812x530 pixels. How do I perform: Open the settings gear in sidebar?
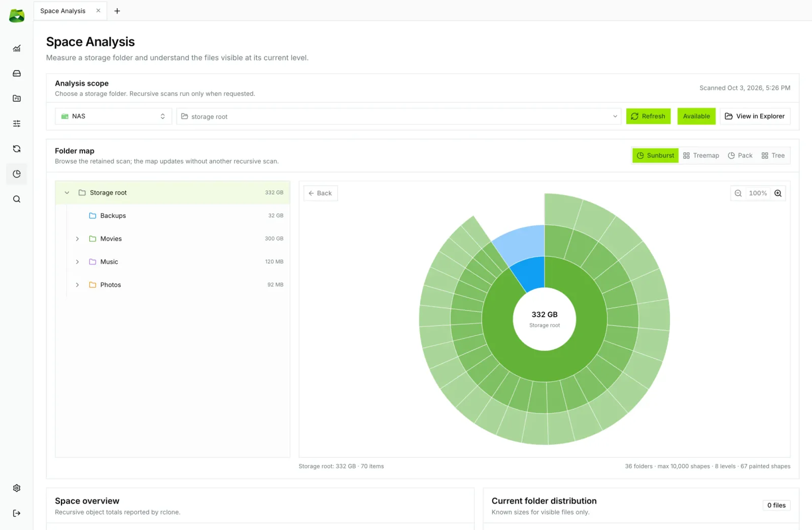(17, 488)
